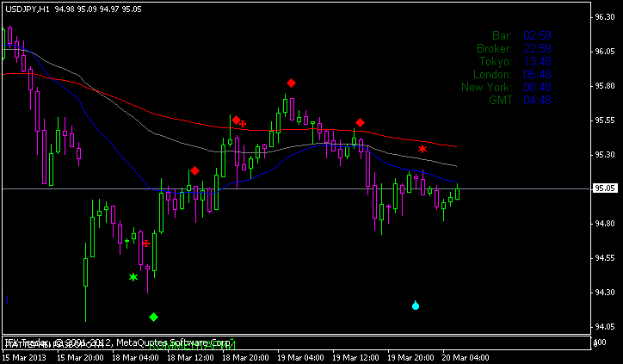Viewport: 623px width, 364px height.
Task: Click the GMT time label
Action: 499,100
